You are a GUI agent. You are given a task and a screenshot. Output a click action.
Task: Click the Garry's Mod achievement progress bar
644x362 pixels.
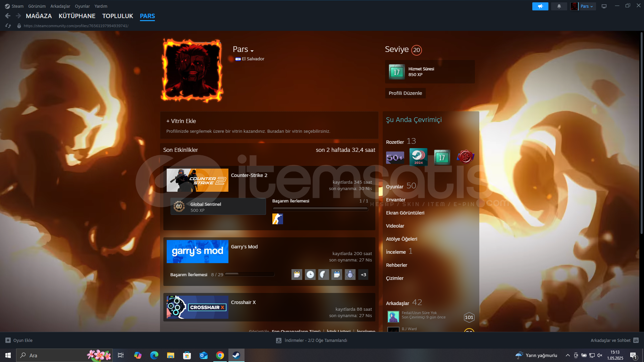250,274
